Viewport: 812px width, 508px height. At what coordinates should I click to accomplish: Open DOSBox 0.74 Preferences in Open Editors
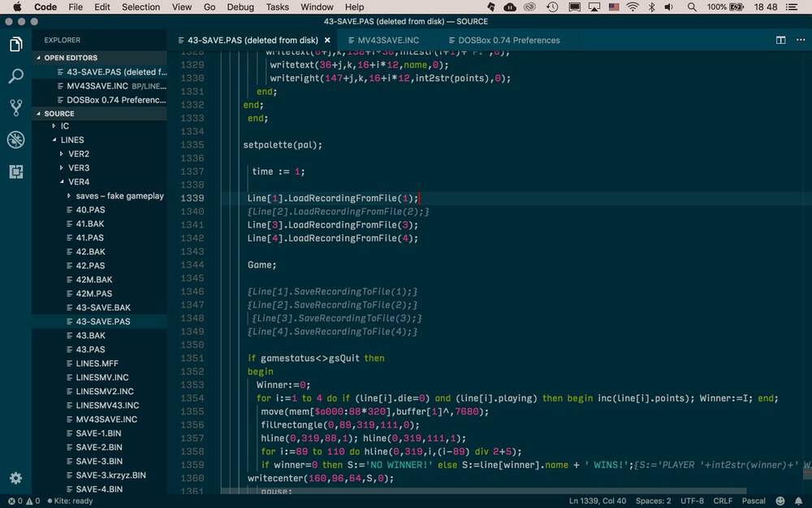(x=99, y=100)
